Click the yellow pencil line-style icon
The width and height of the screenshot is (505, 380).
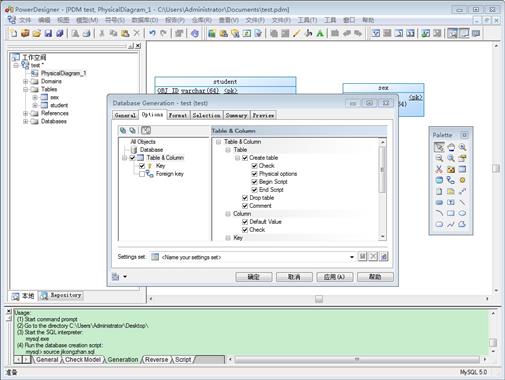coord(296,33)
